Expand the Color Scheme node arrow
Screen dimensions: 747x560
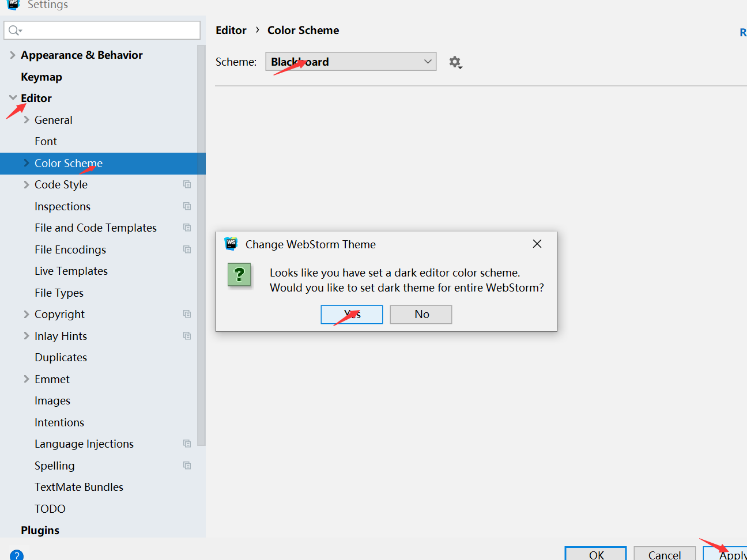click(x=27, y=163)
